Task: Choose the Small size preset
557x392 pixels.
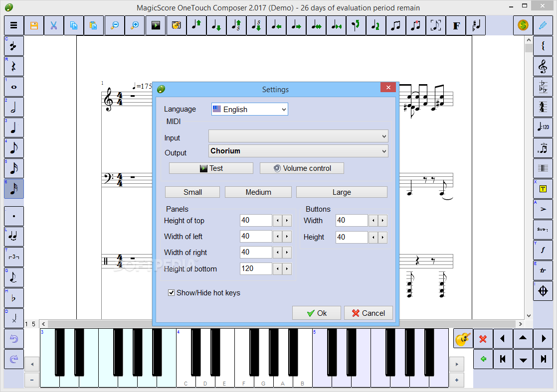Action: tap(192, 192)
